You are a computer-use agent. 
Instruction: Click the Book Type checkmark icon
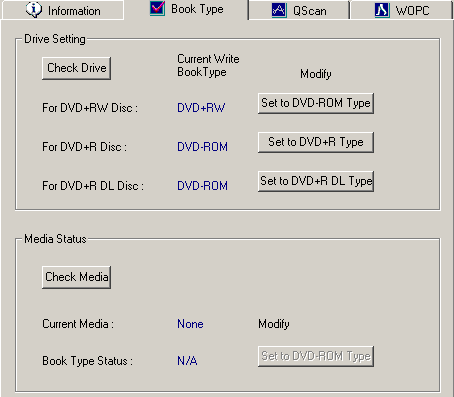157,9
